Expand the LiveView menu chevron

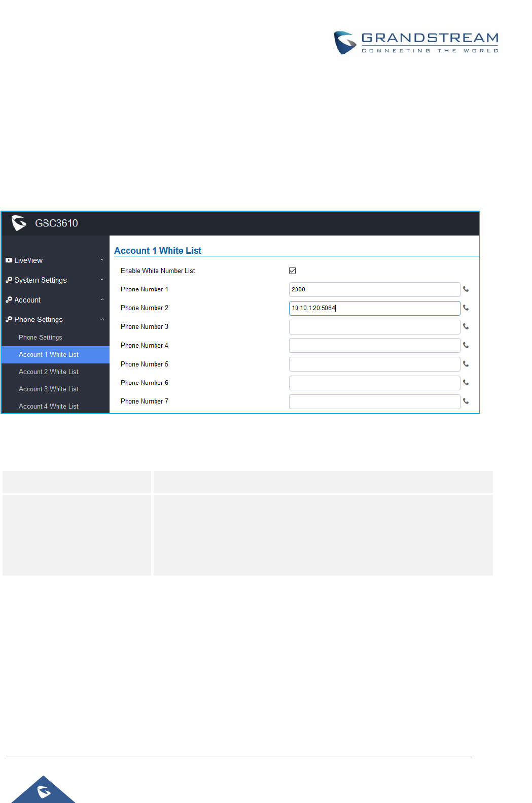tap(102, 260)
